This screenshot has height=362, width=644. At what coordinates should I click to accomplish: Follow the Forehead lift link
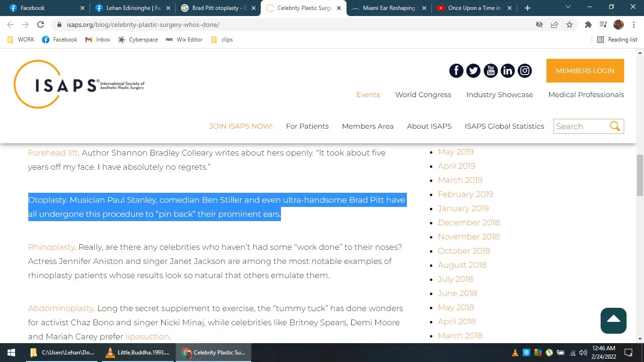click(53, 153)
